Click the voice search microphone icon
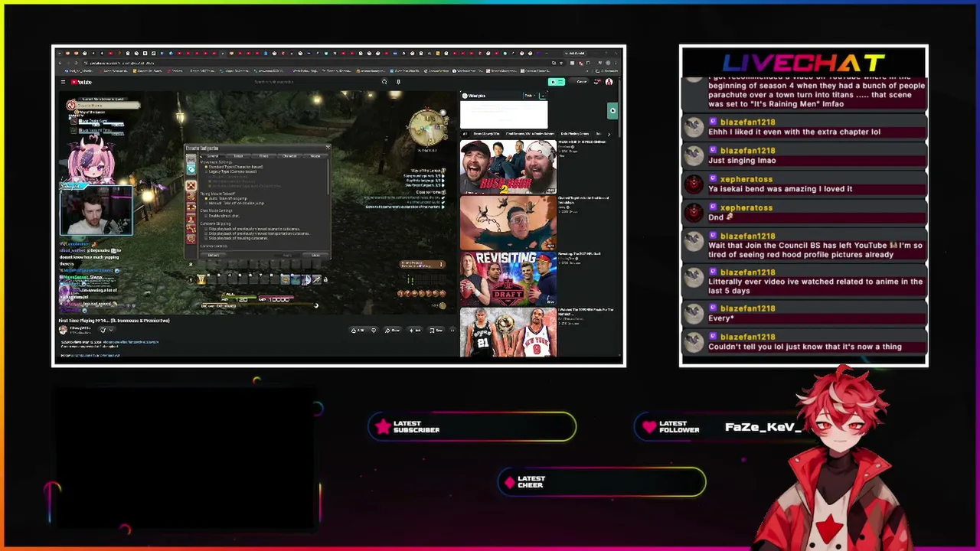This screenshot has width=980, height=551. tap(397, 82)
